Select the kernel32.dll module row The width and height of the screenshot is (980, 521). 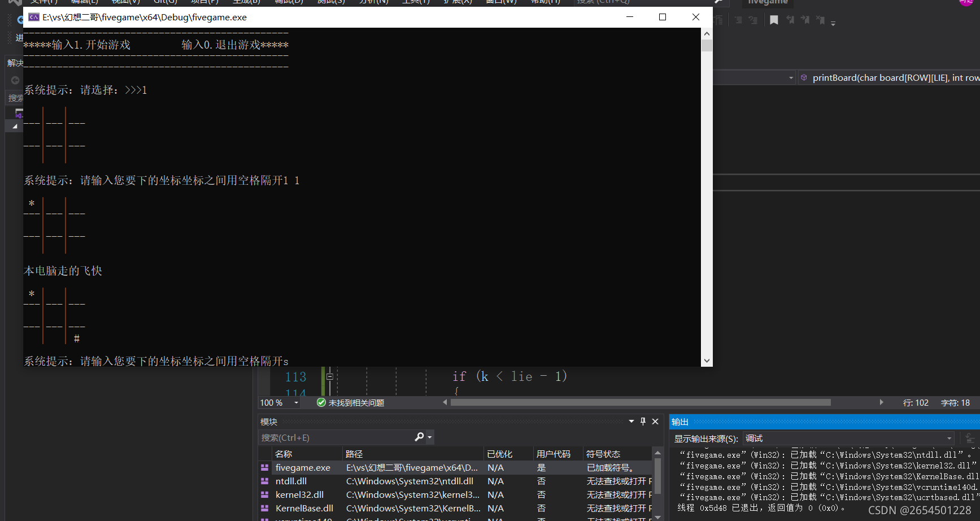(455, 495)
